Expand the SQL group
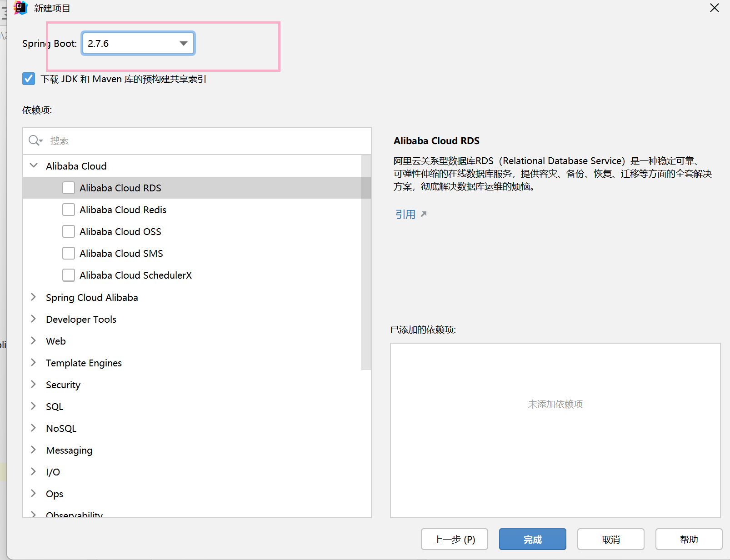The width and height of the screenshot is (730, 560). pyautogui.click(x=33, y=406)
